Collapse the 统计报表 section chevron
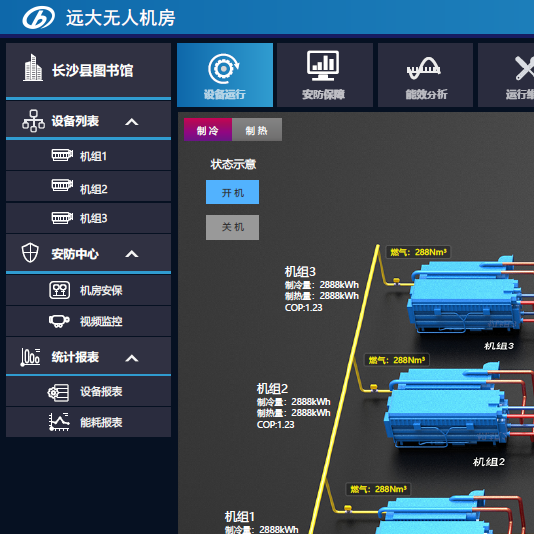Viewport: 534px width, 534px height. [x=132, y=358]
